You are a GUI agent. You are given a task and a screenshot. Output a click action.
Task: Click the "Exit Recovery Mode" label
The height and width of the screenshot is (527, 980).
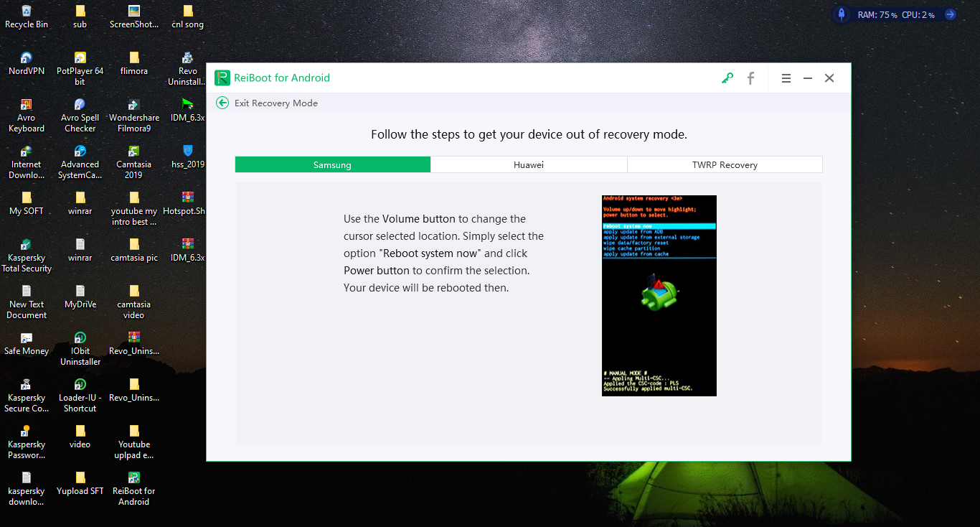pos(276,103)
